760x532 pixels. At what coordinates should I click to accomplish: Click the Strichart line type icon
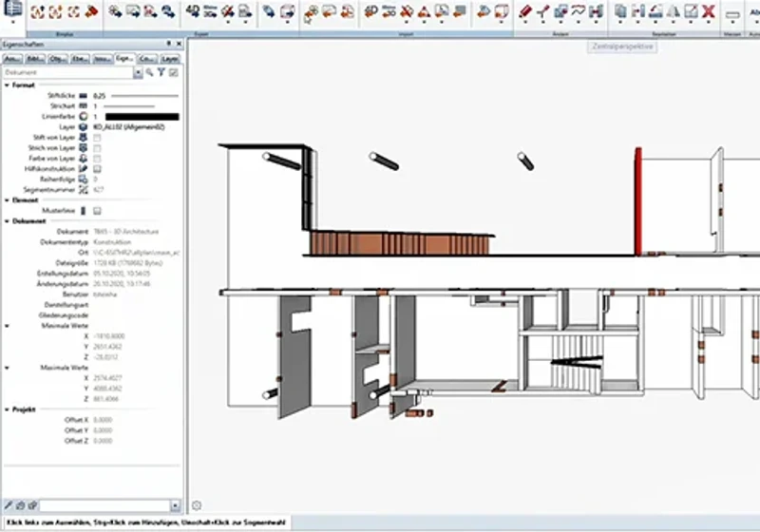(x=84, y=105)
